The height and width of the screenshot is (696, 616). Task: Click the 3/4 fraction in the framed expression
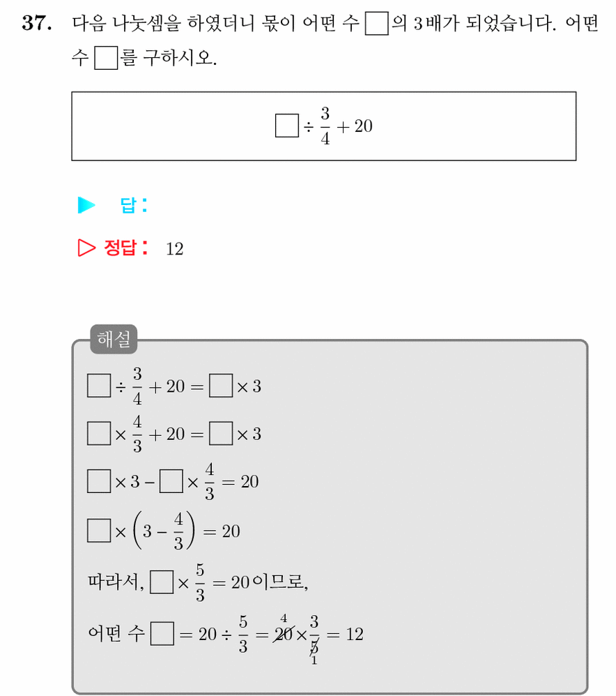click(325, 126)
